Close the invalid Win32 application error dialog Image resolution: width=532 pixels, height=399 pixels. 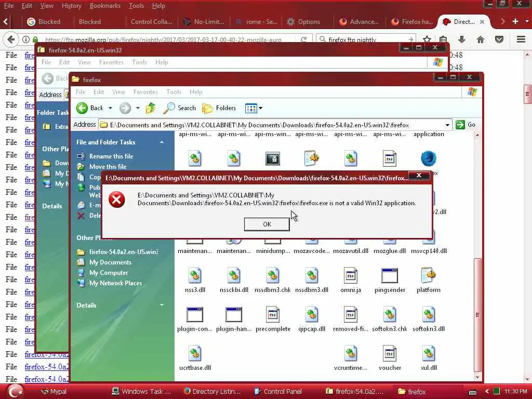(419, 176)
